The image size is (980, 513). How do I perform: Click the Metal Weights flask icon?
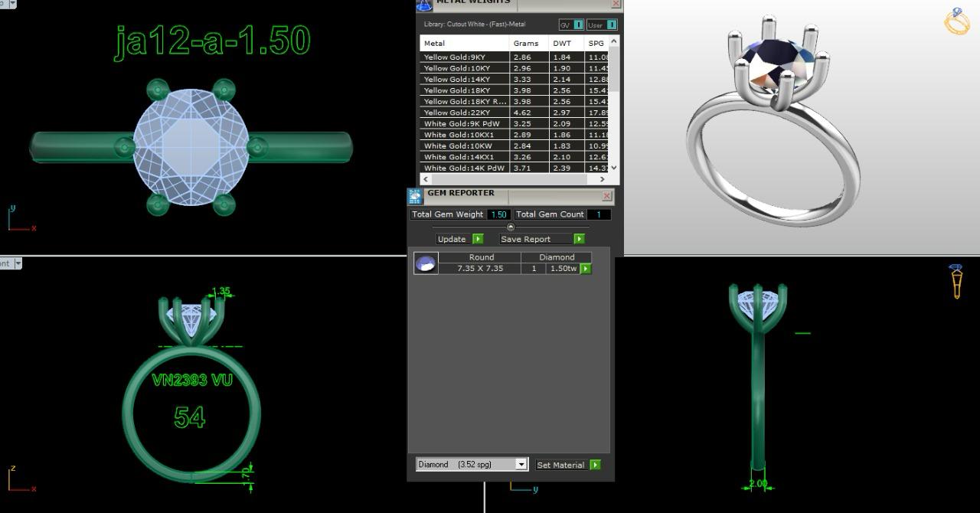(x=423, y=5)
